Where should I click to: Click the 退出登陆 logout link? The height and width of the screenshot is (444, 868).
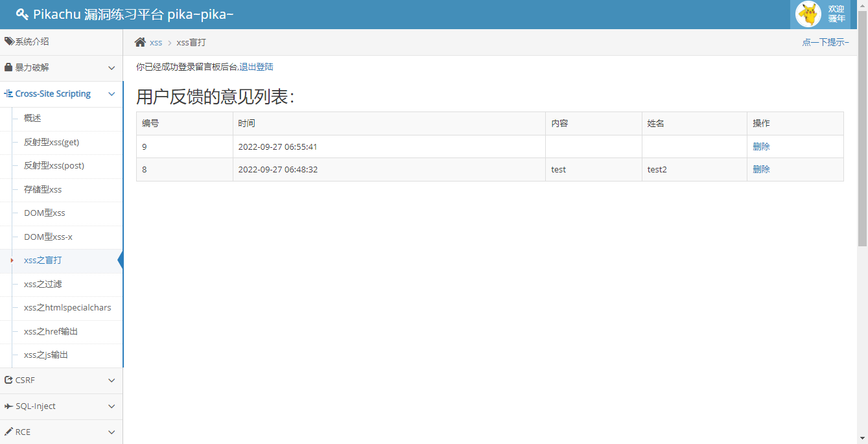[256, 67]
